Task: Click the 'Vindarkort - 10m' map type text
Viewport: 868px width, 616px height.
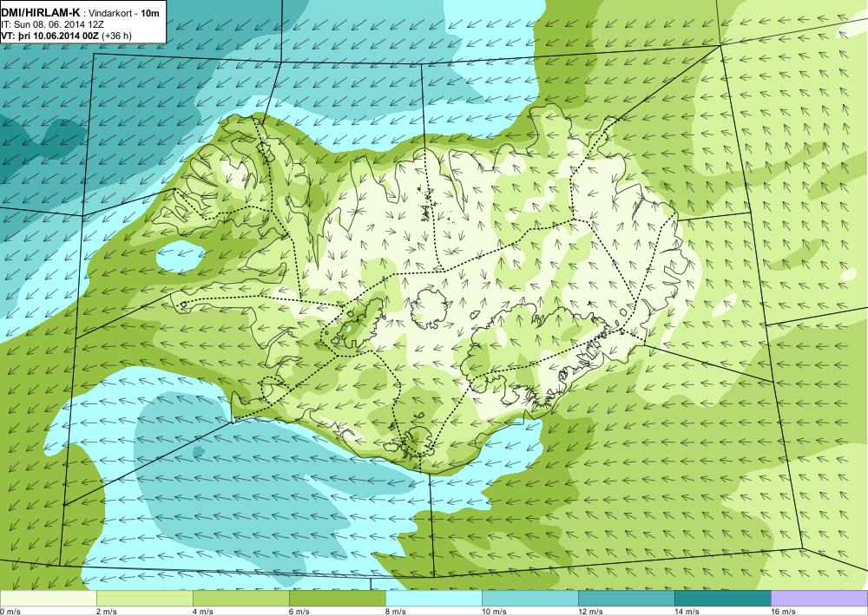Action: click(x=124, y=13)
